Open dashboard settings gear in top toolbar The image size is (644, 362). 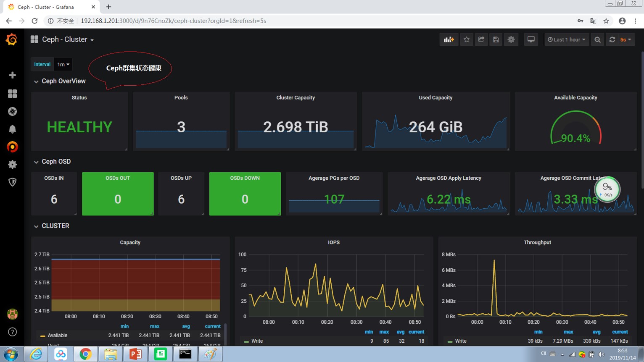pyautogui.click(x=511, y=39)
